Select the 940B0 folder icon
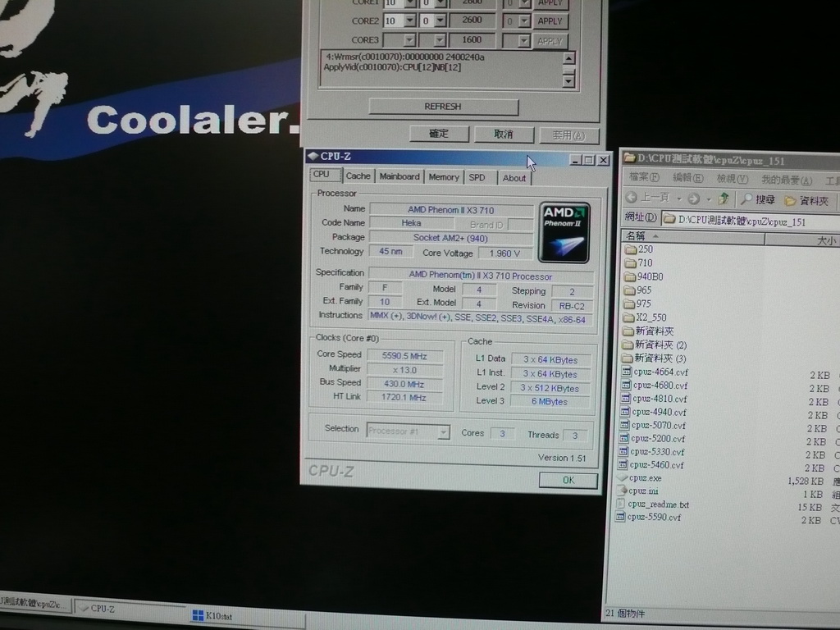This screenshot has width=840, height=630. pyautogui.click(x=630, y=277)
